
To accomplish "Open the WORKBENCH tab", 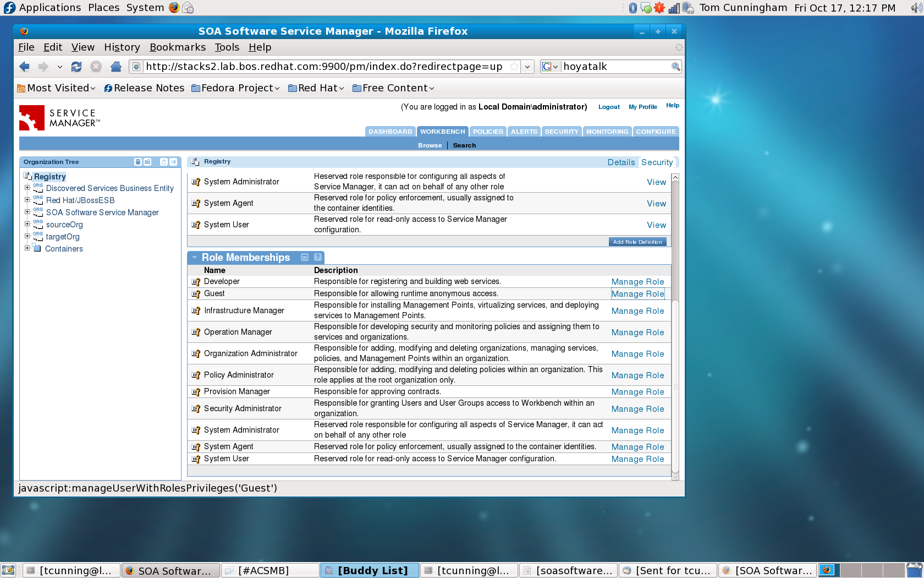I will point(442,132).
